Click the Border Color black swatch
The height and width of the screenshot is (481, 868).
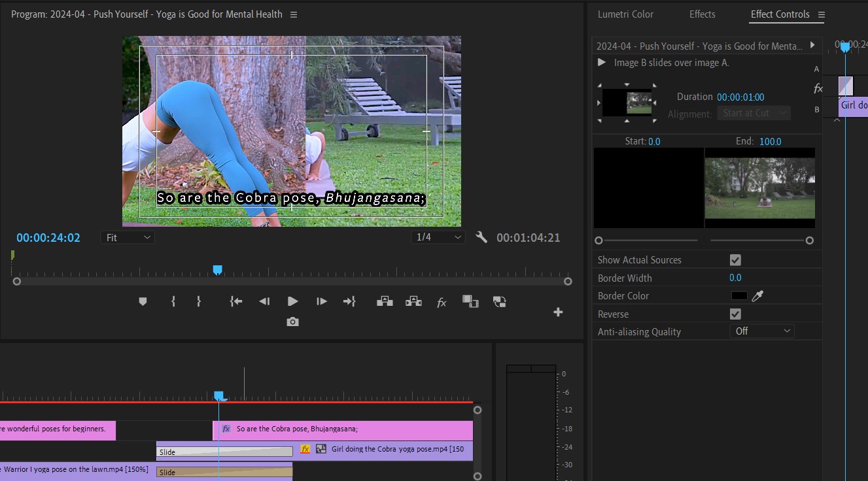point(739,295)
